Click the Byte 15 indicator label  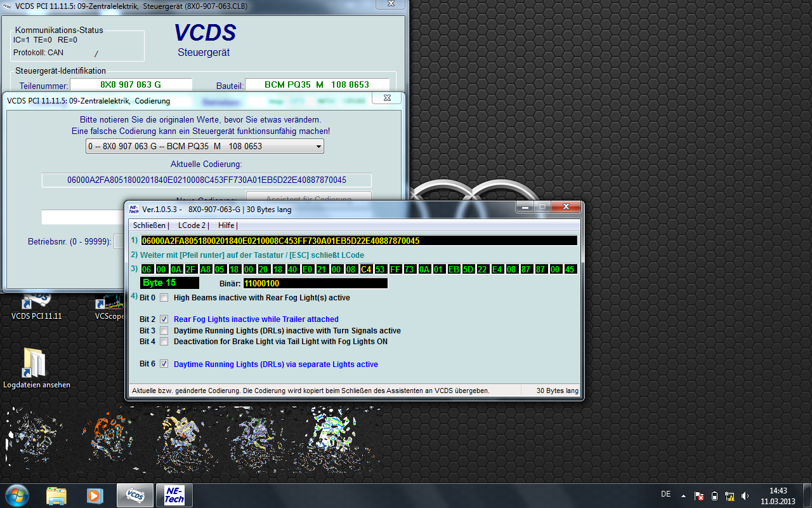169,283
